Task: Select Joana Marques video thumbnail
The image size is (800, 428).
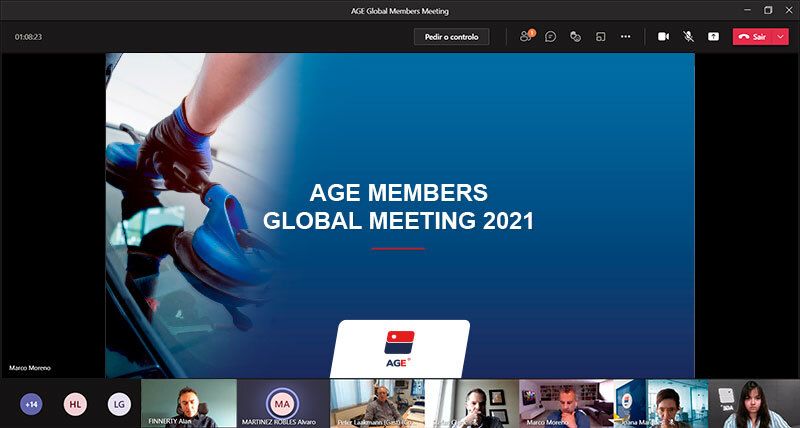Action: click(x=661, y=403)
